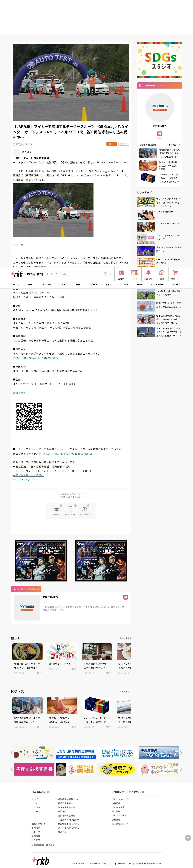The height and width of the screenshot is (868, 193).
Task: Open video link jaf.link/7504_0923autotest_ex
Action: [68, 453]
